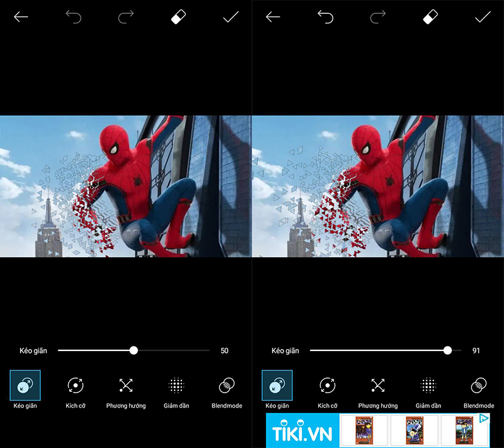Screen dimensions: 504x448
Task: Select Phương hướng tool icon in right screen
Action: 378,385
